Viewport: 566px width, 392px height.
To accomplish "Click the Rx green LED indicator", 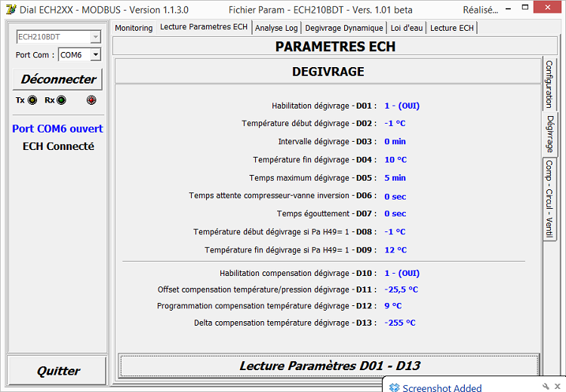I will click(x=61, y=100).
